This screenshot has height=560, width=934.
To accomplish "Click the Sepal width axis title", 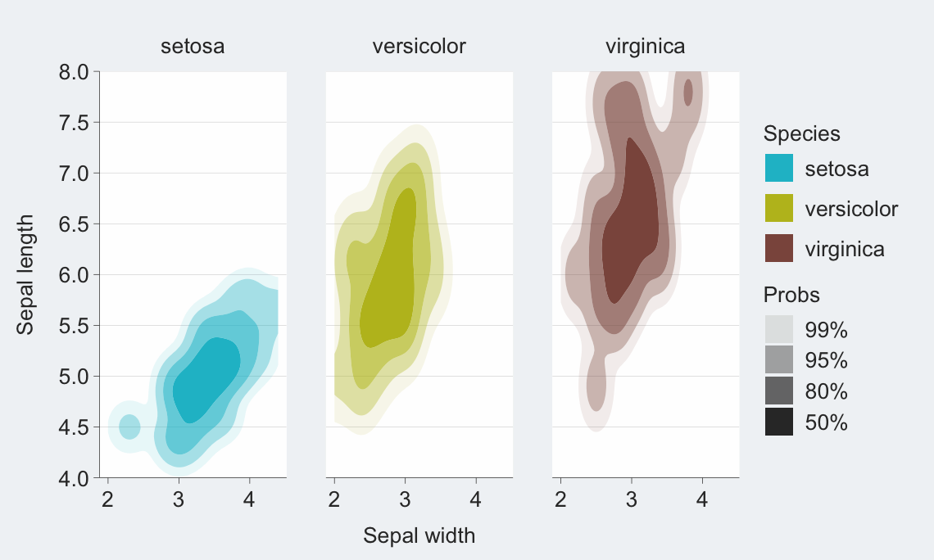I will point(419,535).
